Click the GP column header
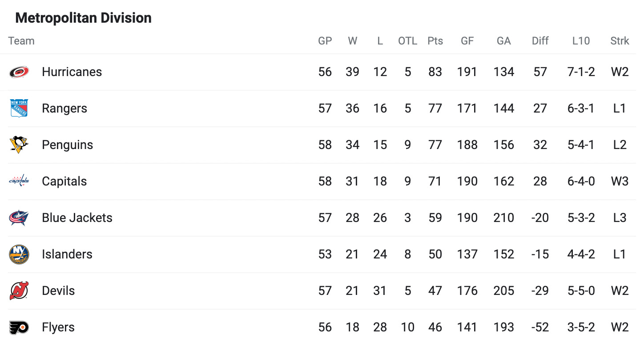This screenshot has width=644, height=363. pyautogui.click(x=325, y=41)
